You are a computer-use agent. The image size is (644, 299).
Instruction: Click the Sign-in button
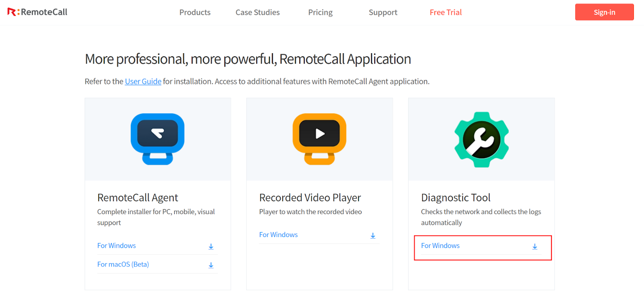point(605,12)
